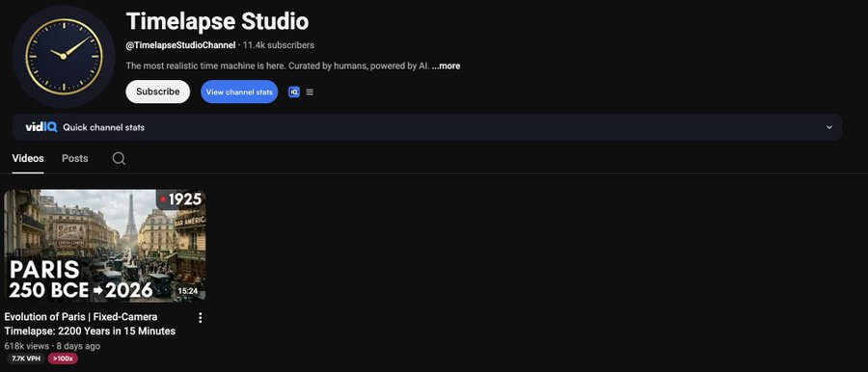Viewport: 868px width, 372px height.
Task: Click the Timelapse Studio clock avatar
Action: 64,56
